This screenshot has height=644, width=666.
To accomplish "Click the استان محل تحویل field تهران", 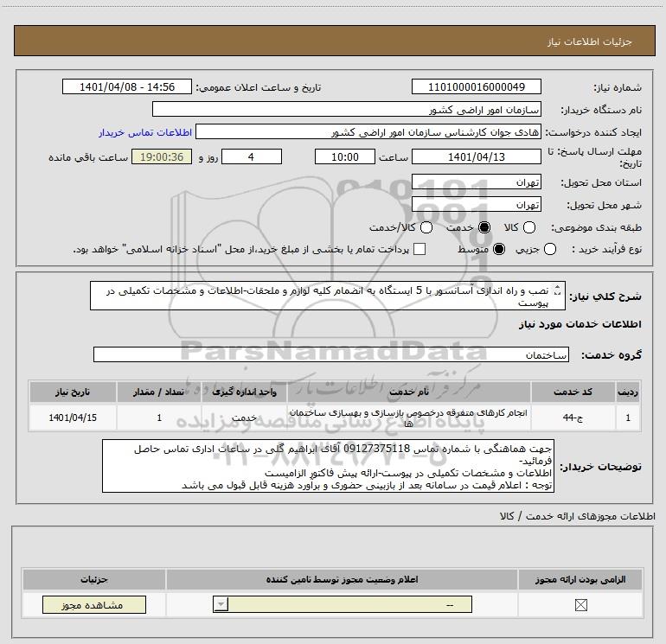I will (x=476, y=182).
